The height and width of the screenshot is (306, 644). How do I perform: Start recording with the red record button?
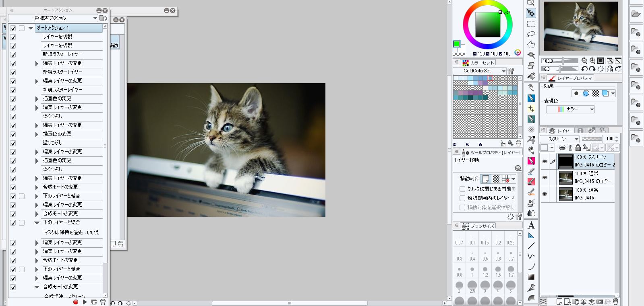(75, 302)
